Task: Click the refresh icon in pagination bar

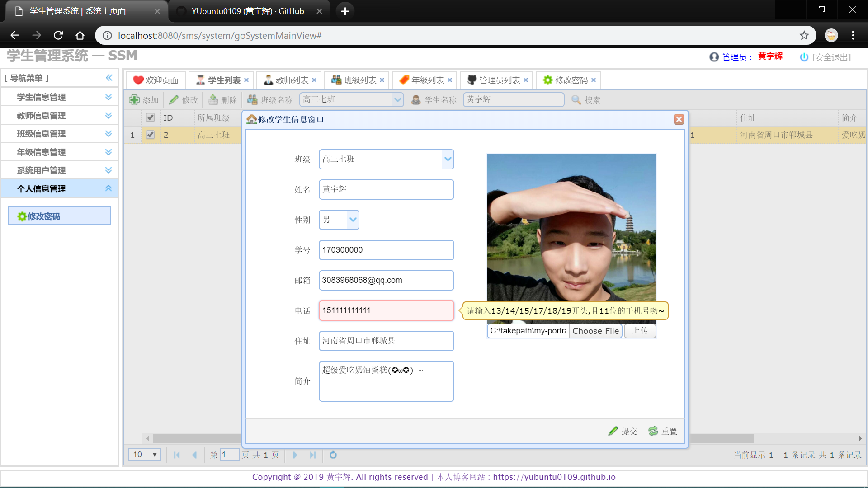Action: tap(333, 455)
